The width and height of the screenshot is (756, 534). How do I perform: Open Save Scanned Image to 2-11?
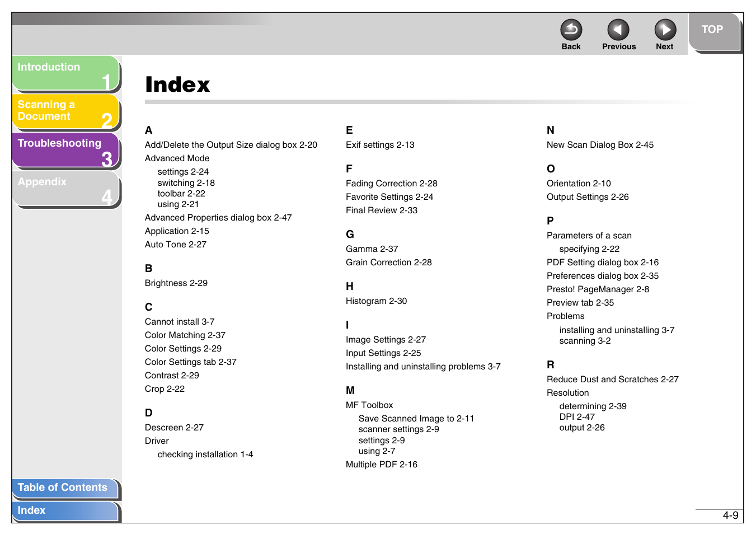[x=416, y=419]
